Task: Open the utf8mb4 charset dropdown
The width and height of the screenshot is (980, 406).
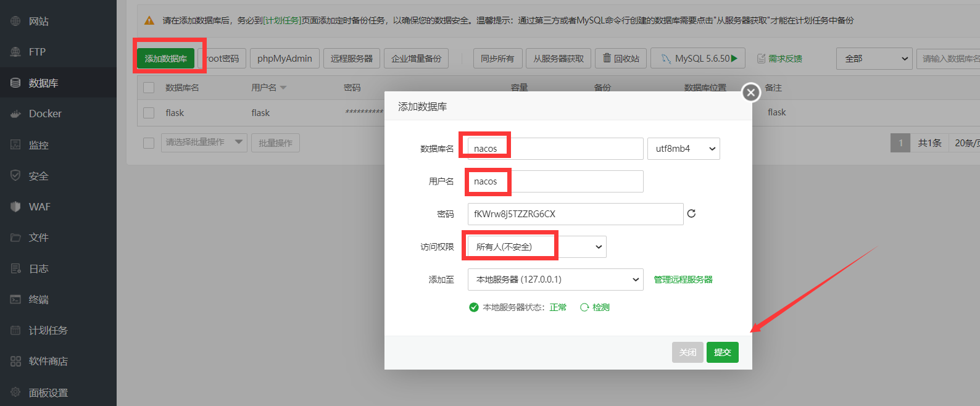Action: [684, 149]
